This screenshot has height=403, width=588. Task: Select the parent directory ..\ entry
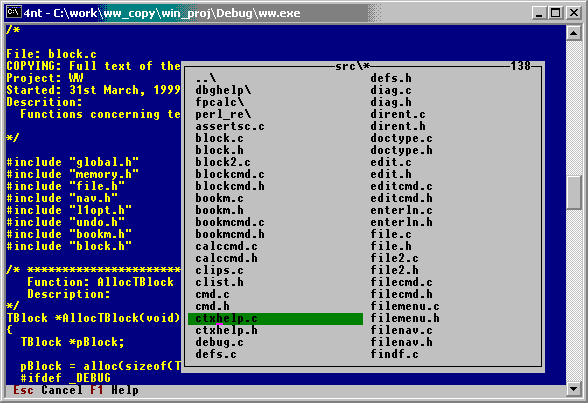tap(206, 78)
